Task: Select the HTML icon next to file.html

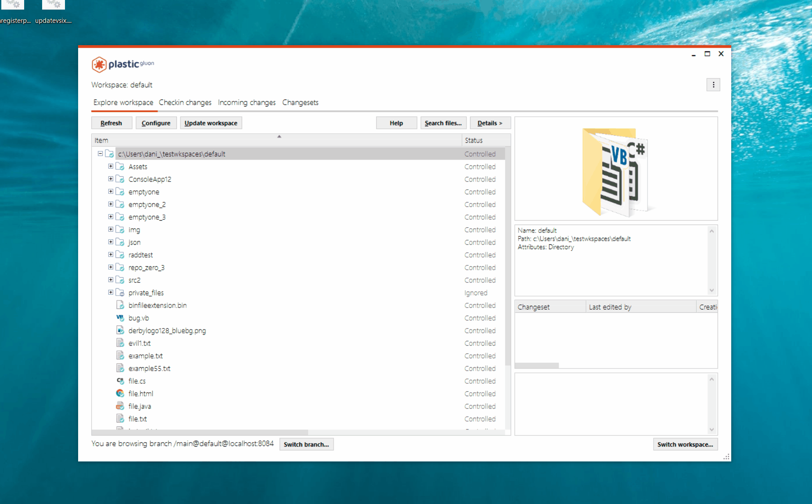Action: pos(120,393)
